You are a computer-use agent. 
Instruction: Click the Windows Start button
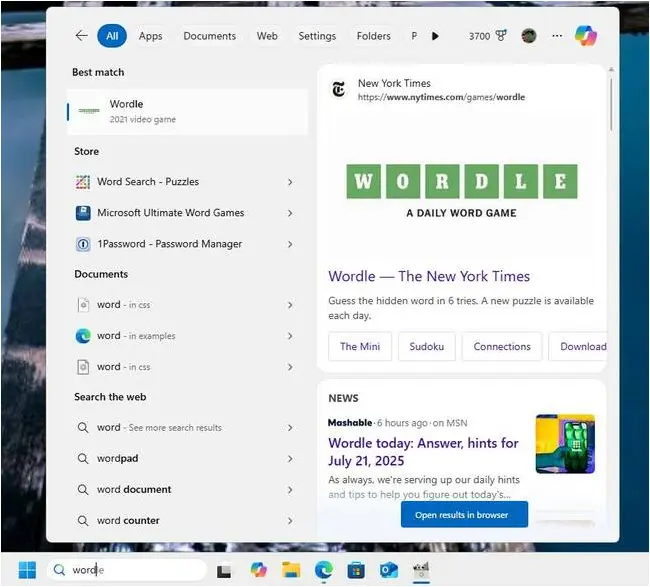click(27, 570)
